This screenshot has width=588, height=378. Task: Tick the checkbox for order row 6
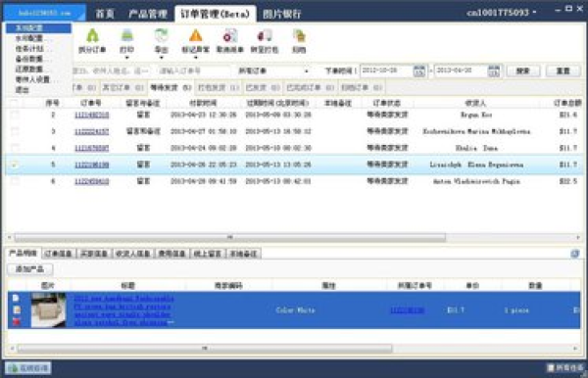click(15, 181)
